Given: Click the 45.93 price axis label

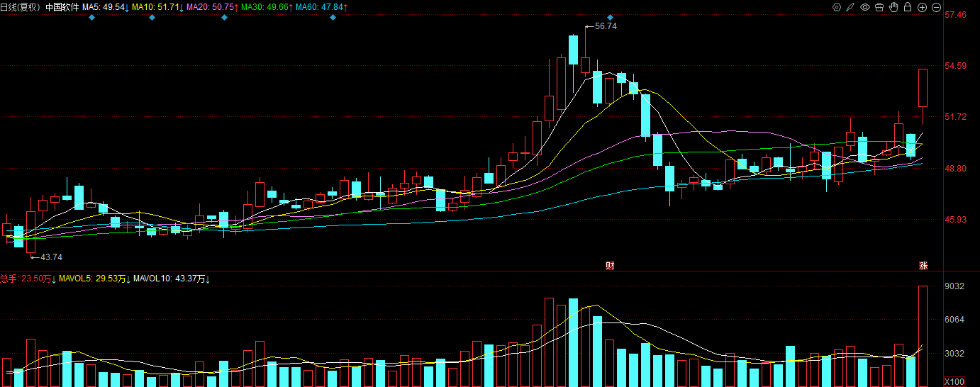Looking at the screenshot, I should click(x=957, y=220).
